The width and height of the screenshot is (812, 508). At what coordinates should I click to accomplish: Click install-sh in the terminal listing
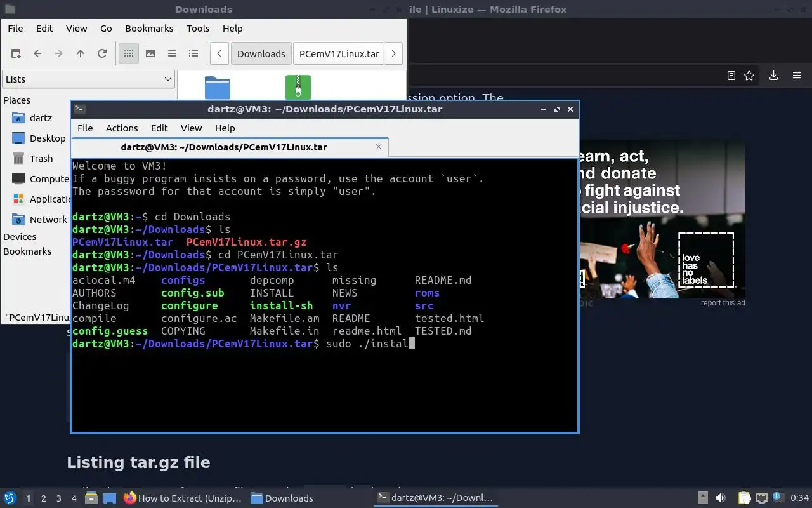point(281,305)
